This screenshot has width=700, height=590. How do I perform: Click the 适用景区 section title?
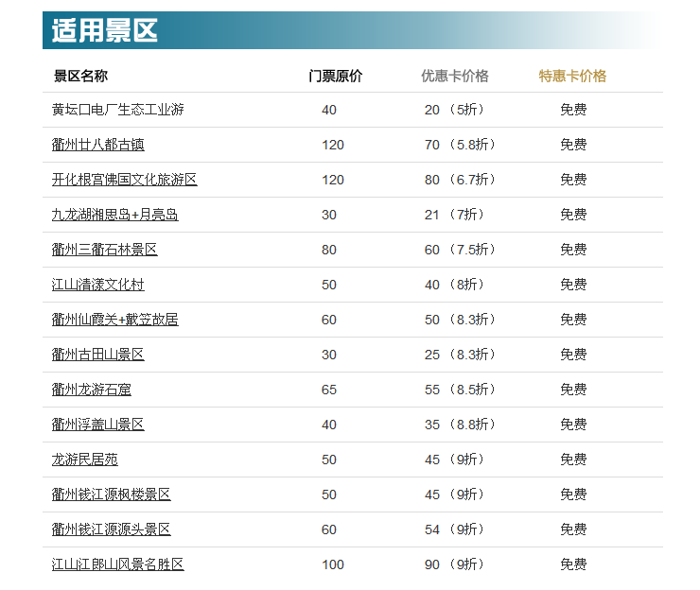(x=104, y=30)
